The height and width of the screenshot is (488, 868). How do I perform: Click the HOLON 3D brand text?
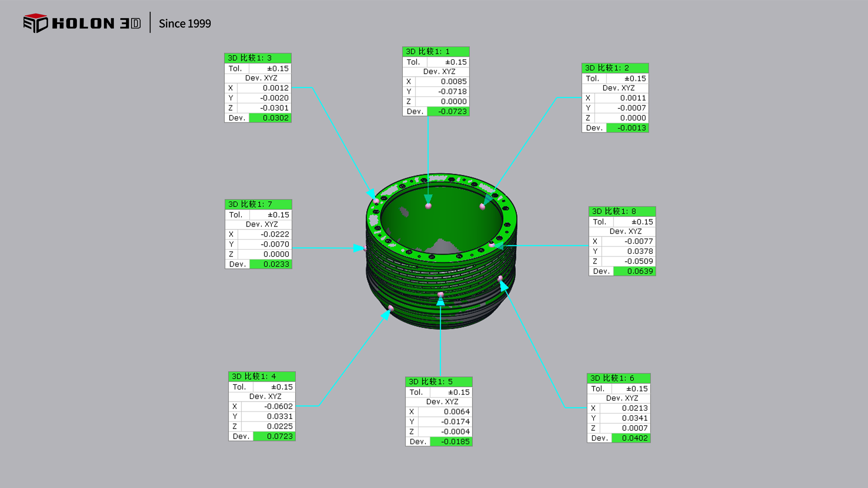pyautogui.click(x=96, y=23)
